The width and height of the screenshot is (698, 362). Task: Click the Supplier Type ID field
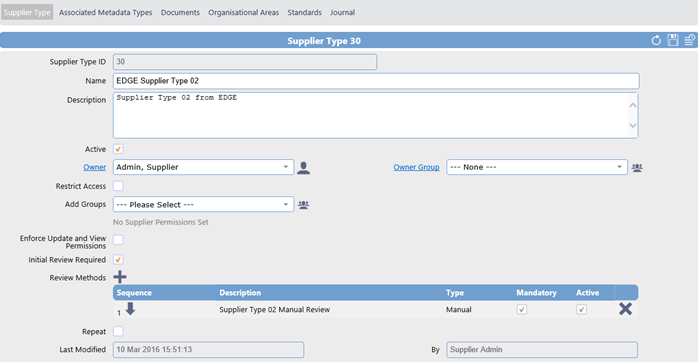coord(245,62)
